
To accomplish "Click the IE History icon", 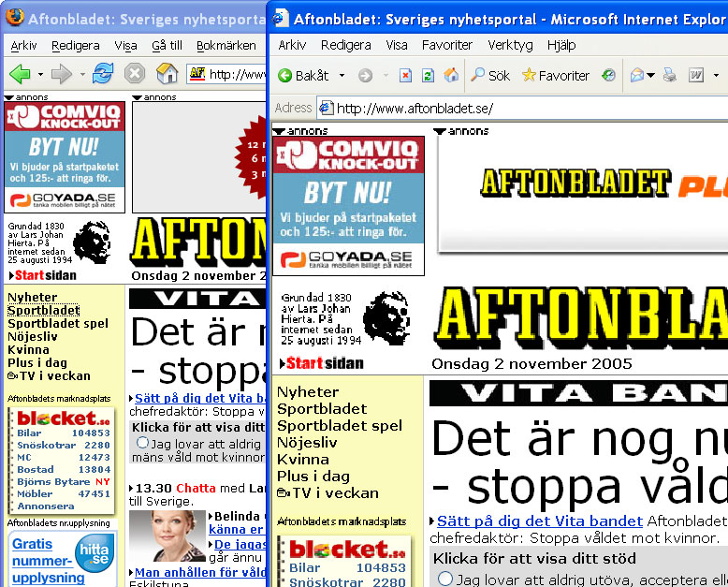I will [x=608, y=75].
